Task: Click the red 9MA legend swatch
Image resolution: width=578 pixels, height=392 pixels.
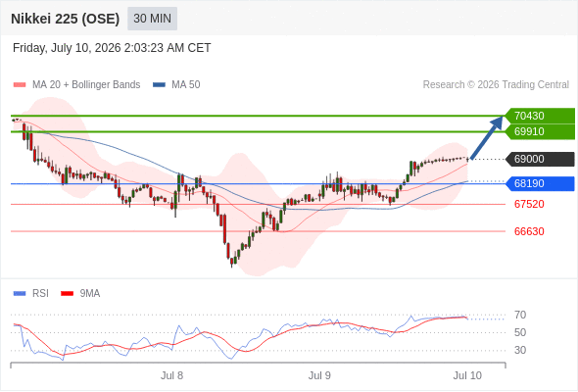Action: [67, 294]
